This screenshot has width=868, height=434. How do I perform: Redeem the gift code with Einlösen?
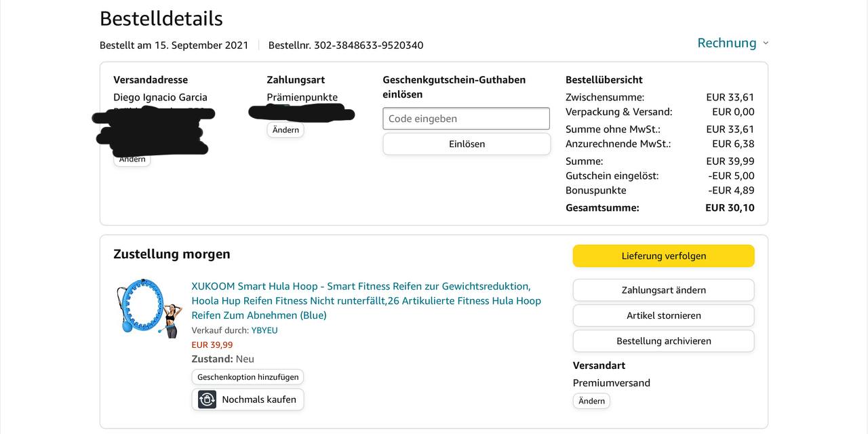point(467,144)
